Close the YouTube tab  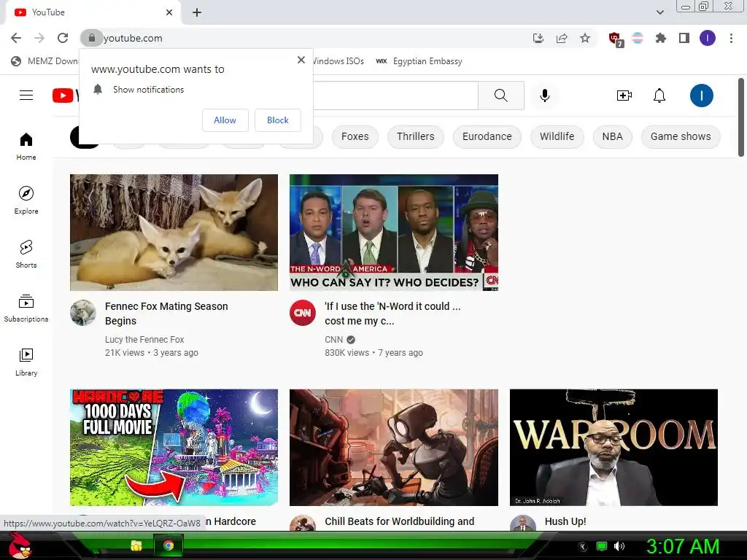pyautogui.click(x=169, y=12)
